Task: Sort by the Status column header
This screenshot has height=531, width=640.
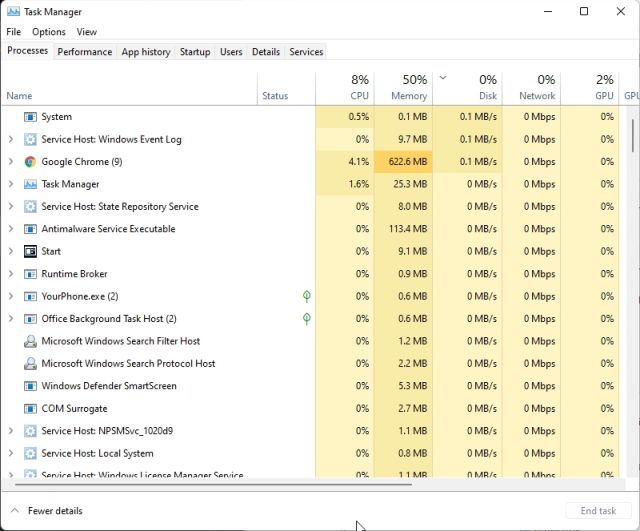Action: point(286,89)
